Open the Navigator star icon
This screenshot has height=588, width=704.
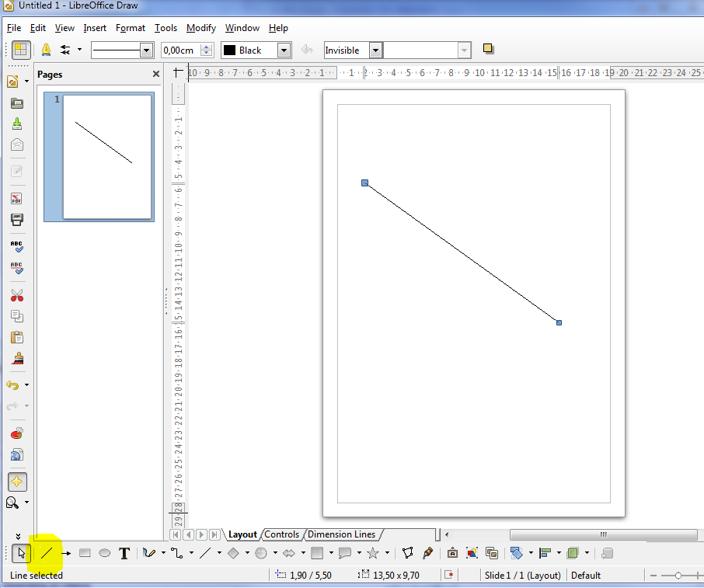click(x=17, y=482)
